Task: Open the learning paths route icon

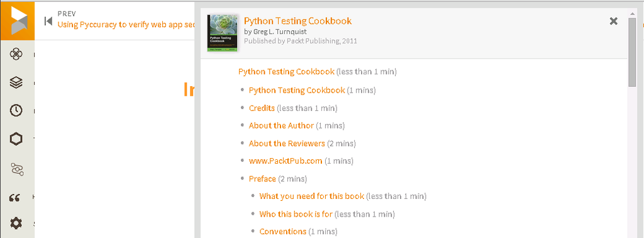Action: tap(17, 169)
